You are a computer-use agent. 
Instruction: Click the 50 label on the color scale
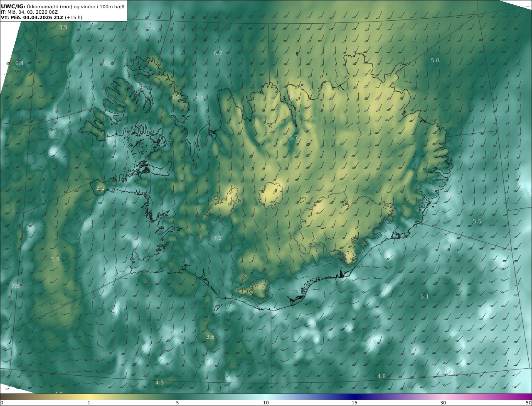tap(529, 403)
